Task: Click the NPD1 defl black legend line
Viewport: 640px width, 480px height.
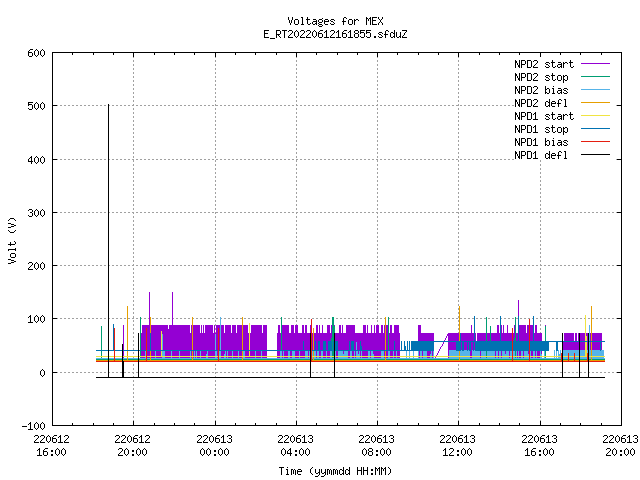Action: pyautogui.click(x=595, y=155)
